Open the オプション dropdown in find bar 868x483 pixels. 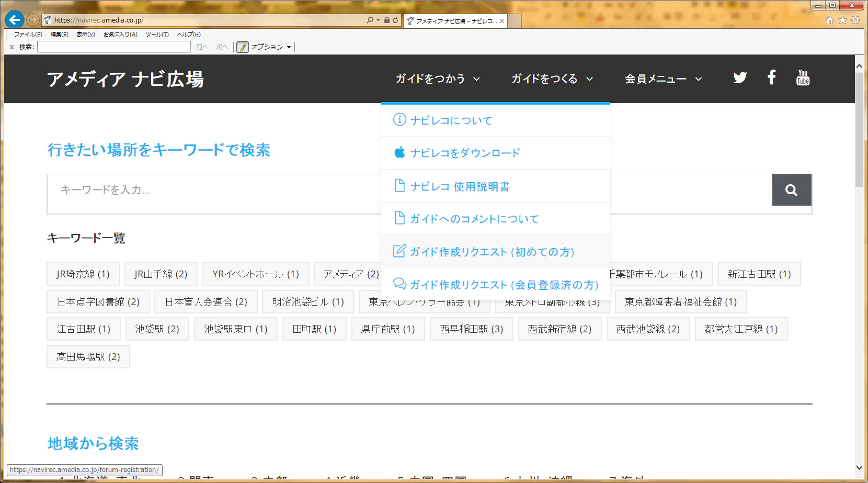click(270, 47)
